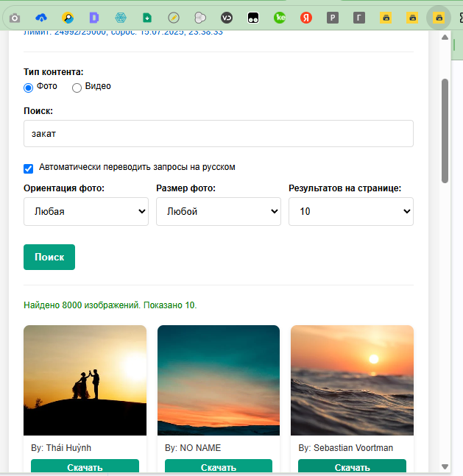Image resolution: width=463 pixels, height=476 pixels.
Task: Download the photo by Sebastian Voortman
Action: pos(352,466)
